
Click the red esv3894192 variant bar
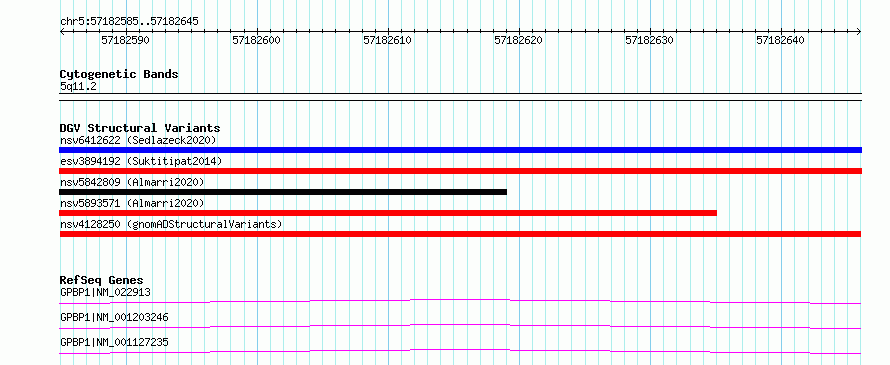pyautogui.click(x=460, y=171)
